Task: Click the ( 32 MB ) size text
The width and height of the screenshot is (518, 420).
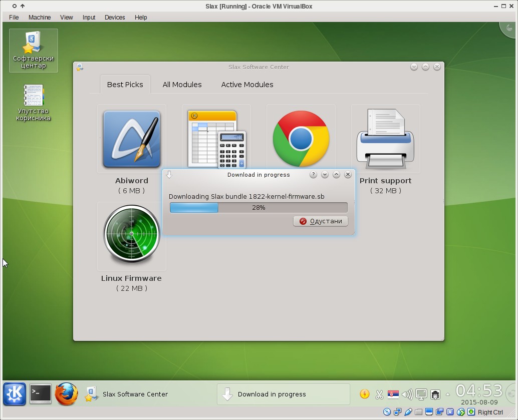Action: 386,191
